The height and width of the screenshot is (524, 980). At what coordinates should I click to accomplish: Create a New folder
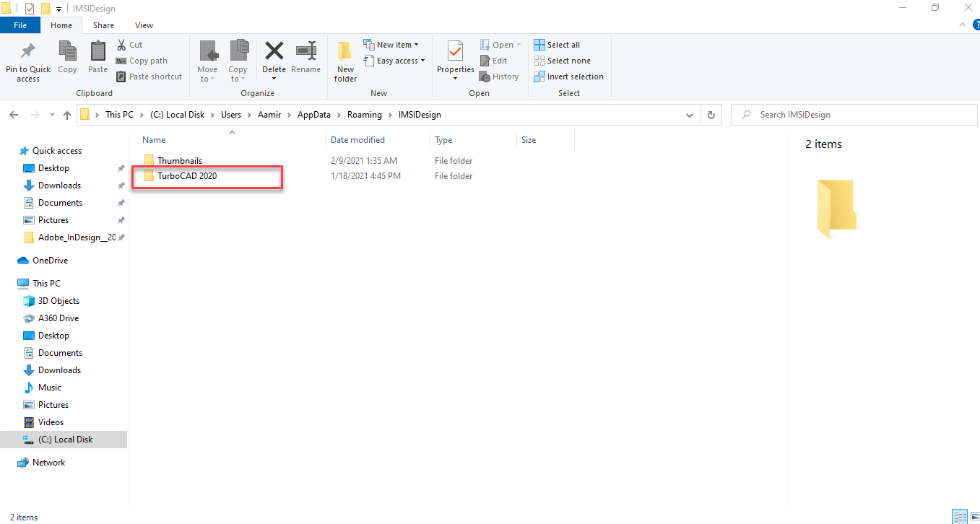tap(345, 61)
